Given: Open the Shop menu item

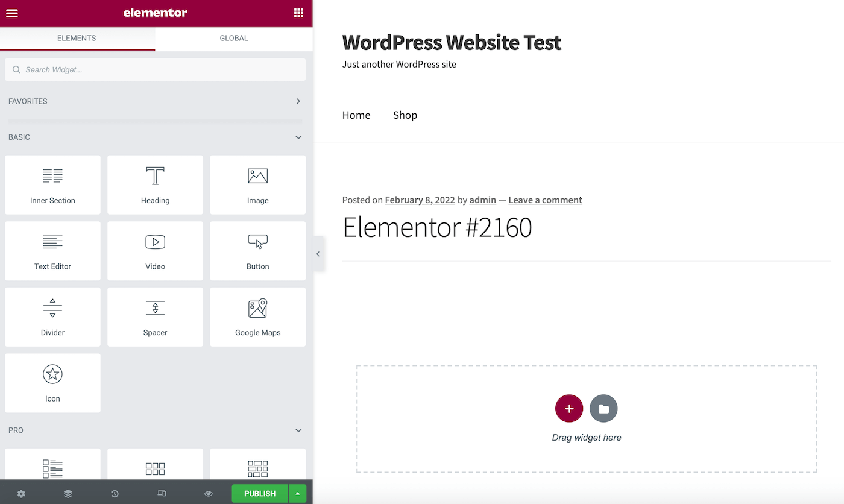Looking at the screenshot, I should tap(405, 115).
